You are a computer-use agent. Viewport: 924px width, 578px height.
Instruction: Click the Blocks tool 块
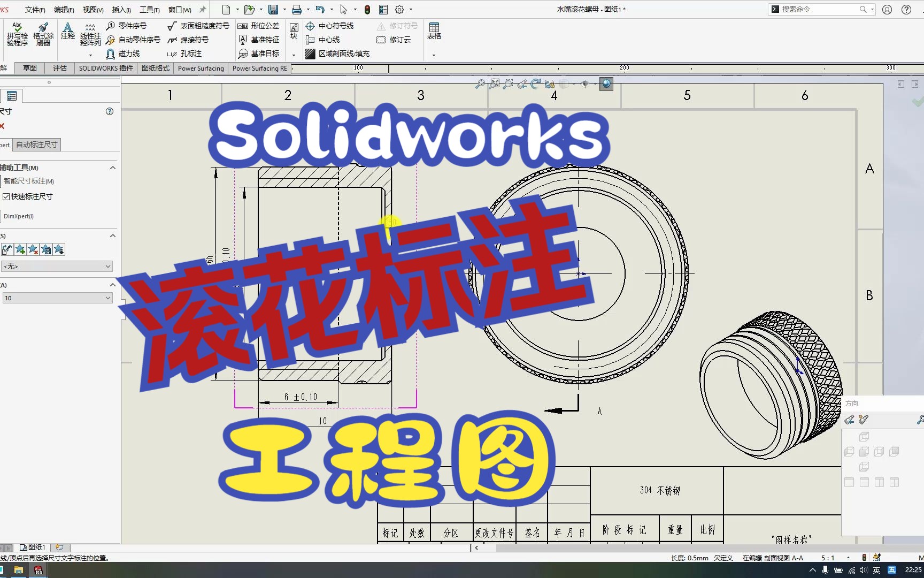(x=294, y=31)
